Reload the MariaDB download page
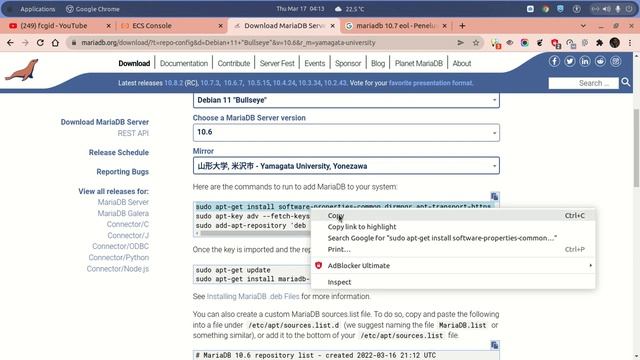The width and height of the screenshot is (640, 360). (x=40, y=42)
